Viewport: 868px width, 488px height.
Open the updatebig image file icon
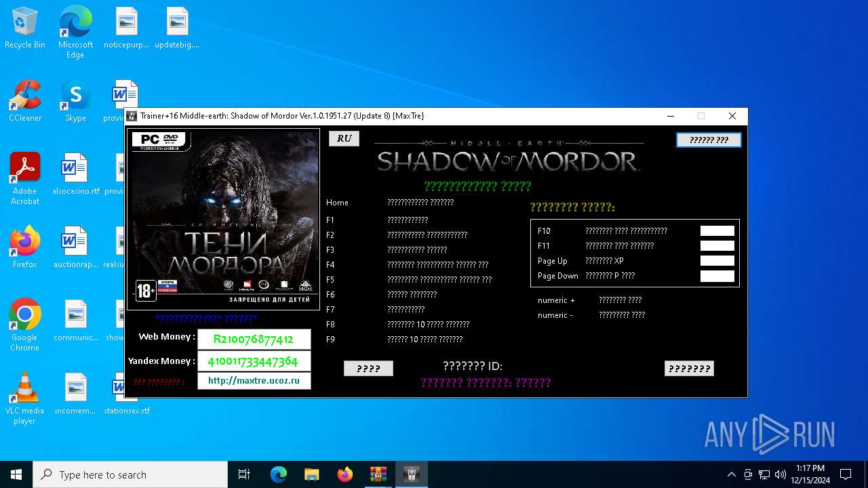(x=177, y=28)
